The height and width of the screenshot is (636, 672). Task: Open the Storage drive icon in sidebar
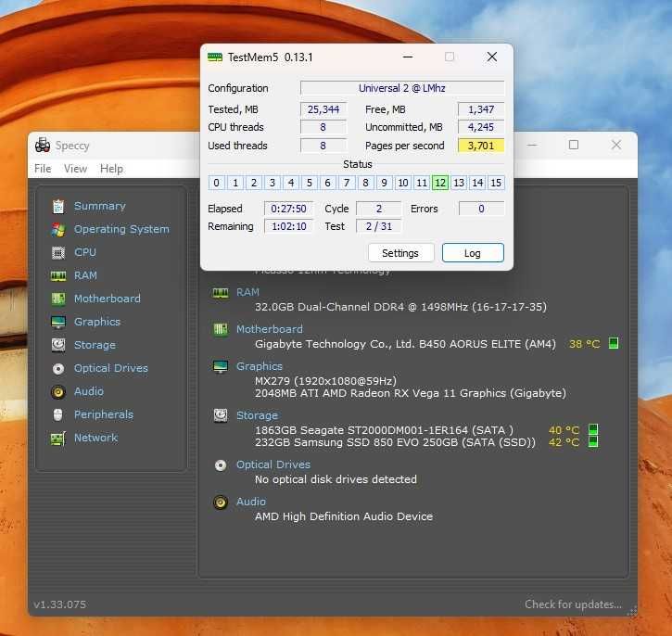point(58,345)
